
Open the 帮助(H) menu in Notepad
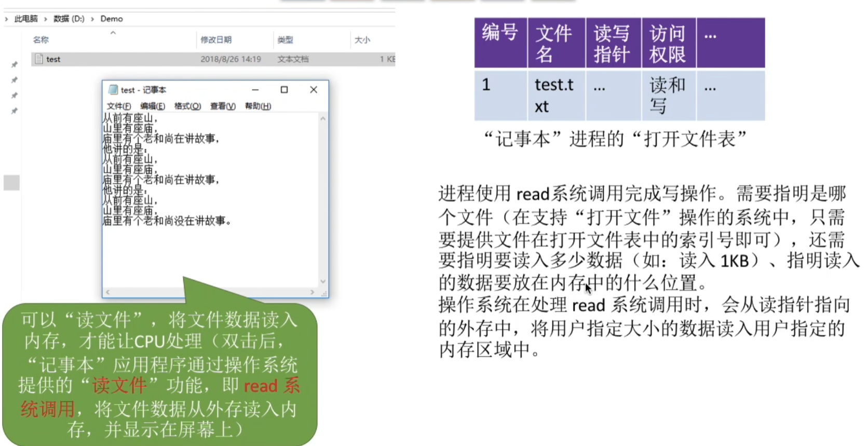(258, 106)
